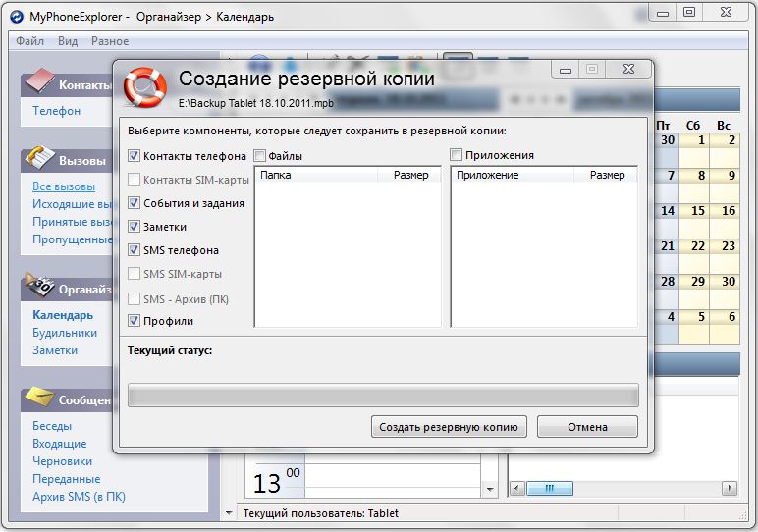758x532 pixels.
Task: Click the Контакты section book icon
Action: click(x=39, y=80)
